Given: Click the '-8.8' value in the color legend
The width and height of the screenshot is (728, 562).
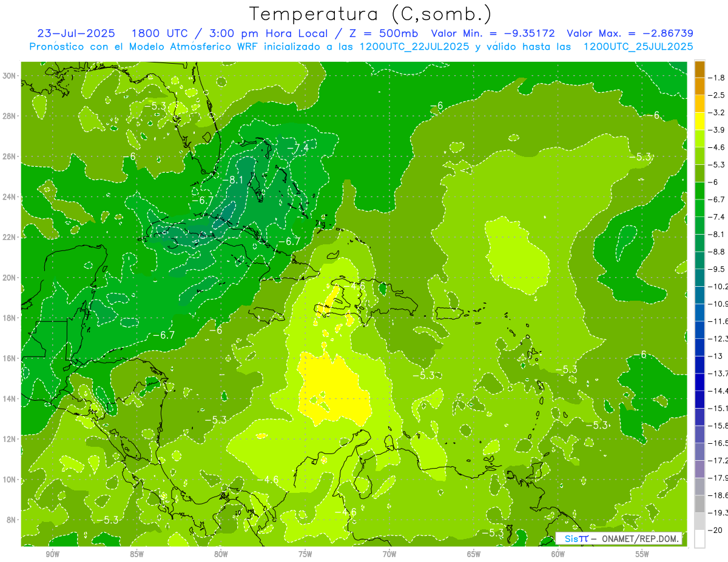Looking at the screenshot, I should (716, 252).
